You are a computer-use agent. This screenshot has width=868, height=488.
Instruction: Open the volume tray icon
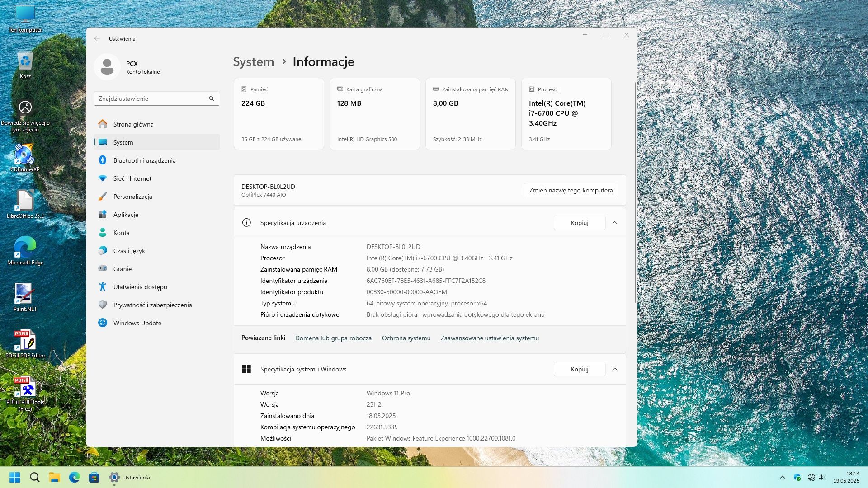[822, 477]
